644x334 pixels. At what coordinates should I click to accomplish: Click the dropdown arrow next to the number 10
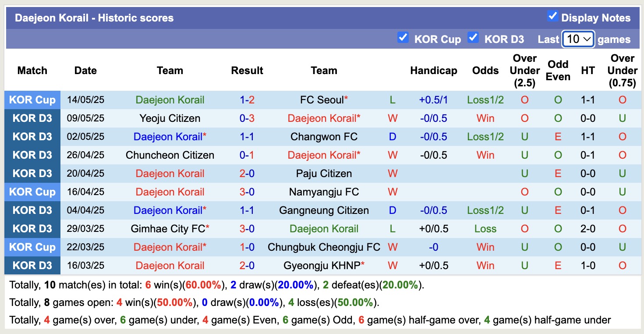tap(587, 39)
